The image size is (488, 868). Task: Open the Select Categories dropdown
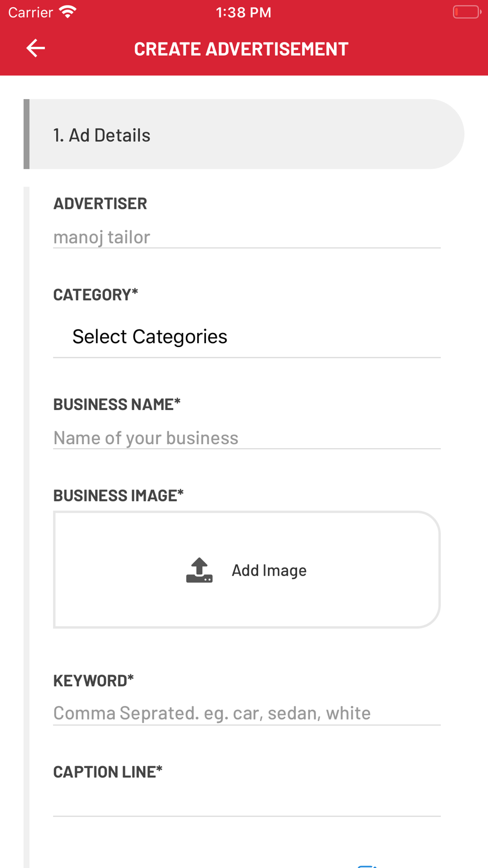(x=247, y=336)
